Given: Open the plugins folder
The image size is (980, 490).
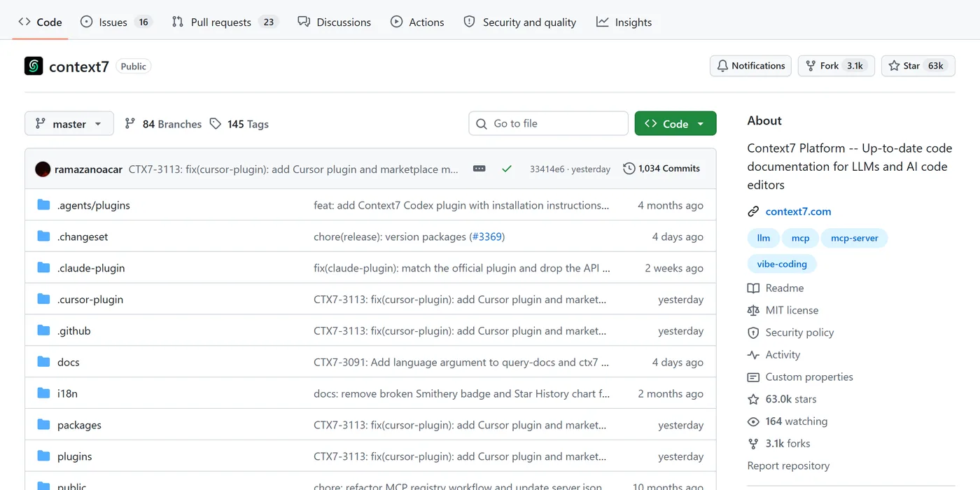Looking at the screenshot, I should pyautogui.click(x=75, y=456).
